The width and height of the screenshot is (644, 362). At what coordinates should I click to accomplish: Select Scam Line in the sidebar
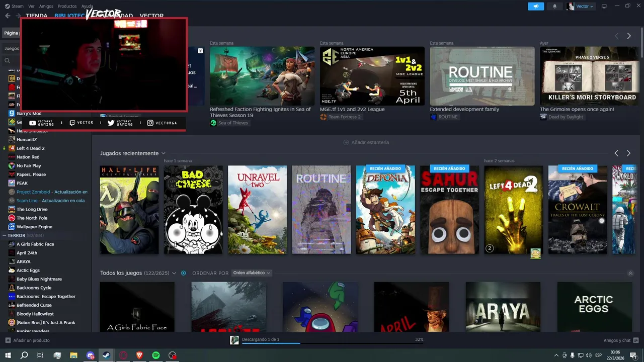(x=49, y=201)
